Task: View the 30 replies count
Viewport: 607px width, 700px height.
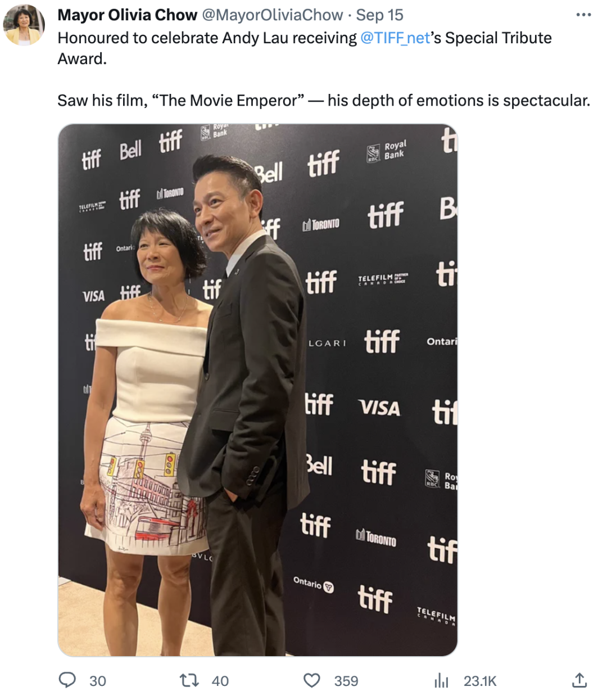Action: pos(98,681)
